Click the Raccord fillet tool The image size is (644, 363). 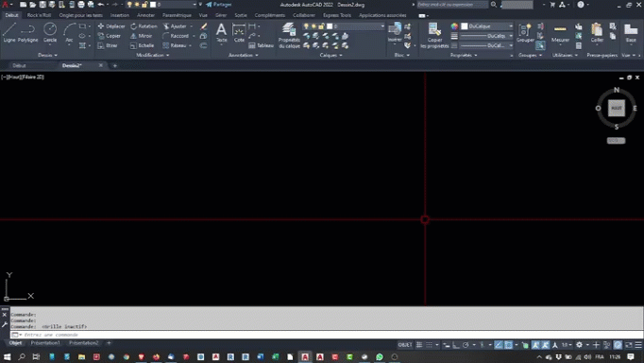pos(176,36)
